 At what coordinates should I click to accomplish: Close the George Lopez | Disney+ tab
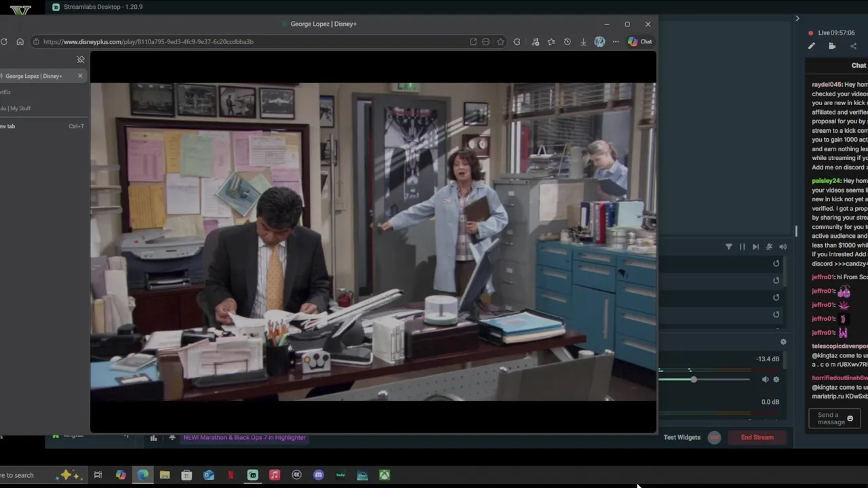[x=80, y=76]
